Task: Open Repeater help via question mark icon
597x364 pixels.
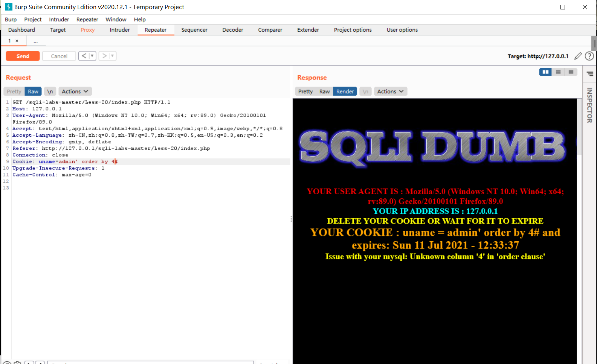Action: pyautogui.click(x=589, y=56)
